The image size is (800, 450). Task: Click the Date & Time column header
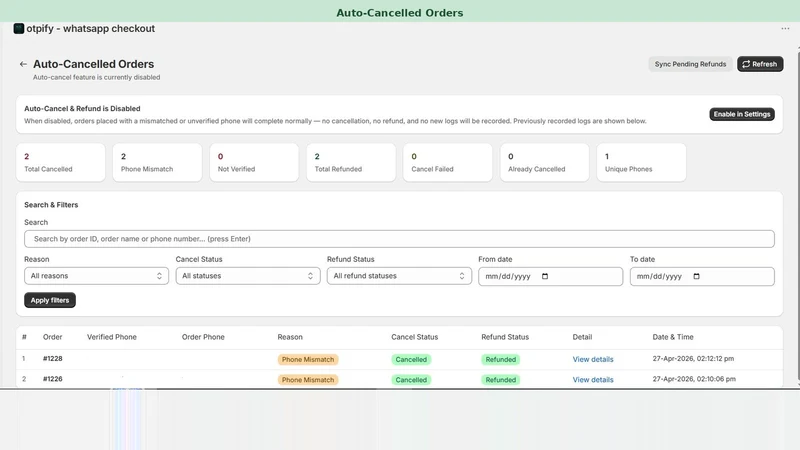pyautogui.click(x=673, y=337)
